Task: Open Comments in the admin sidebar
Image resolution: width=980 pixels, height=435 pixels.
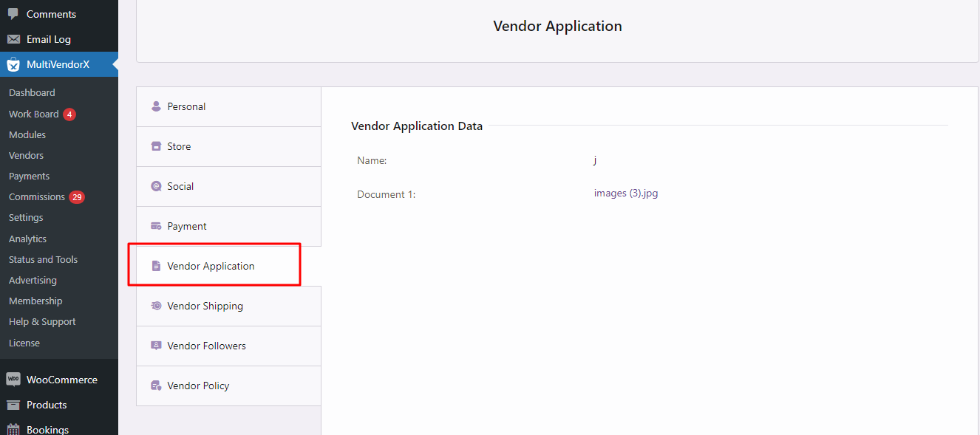Action: click(59, 14)
